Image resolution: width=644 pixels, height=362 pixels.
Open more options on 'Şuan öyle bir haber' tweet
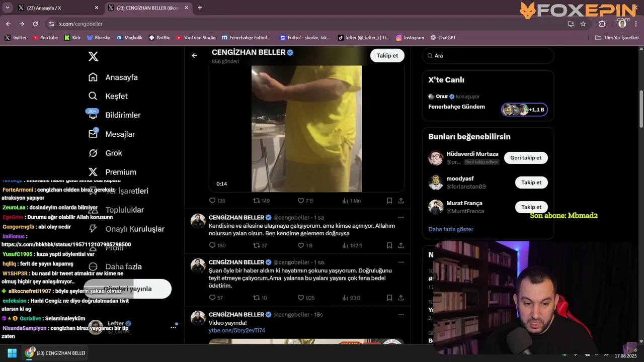point(401,262)
